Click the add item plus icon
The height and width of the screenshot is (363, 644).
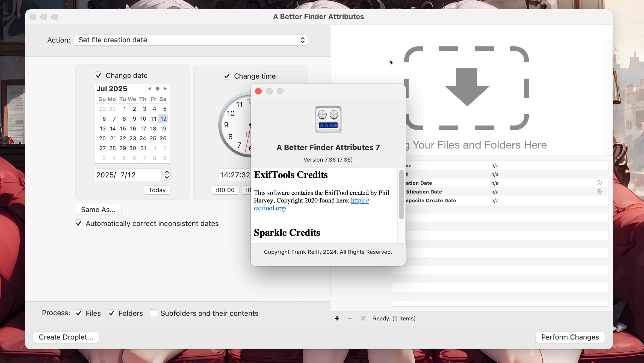[337, 318]
